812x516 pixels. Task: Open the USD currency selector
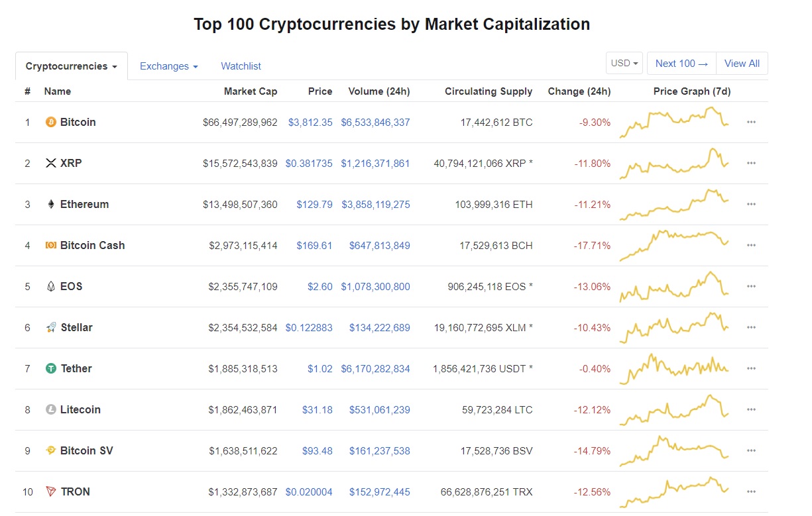coord(623,63)
